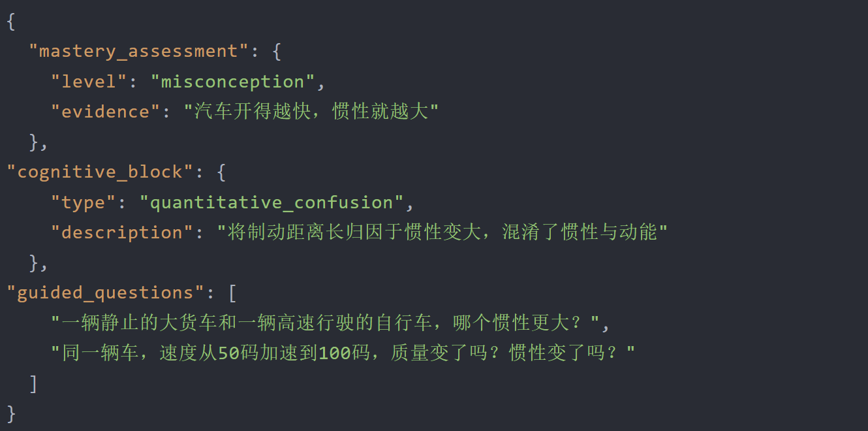Screen dimensions: 868x431
Task: Click the "cognitive_block" key
Action: 99,172
